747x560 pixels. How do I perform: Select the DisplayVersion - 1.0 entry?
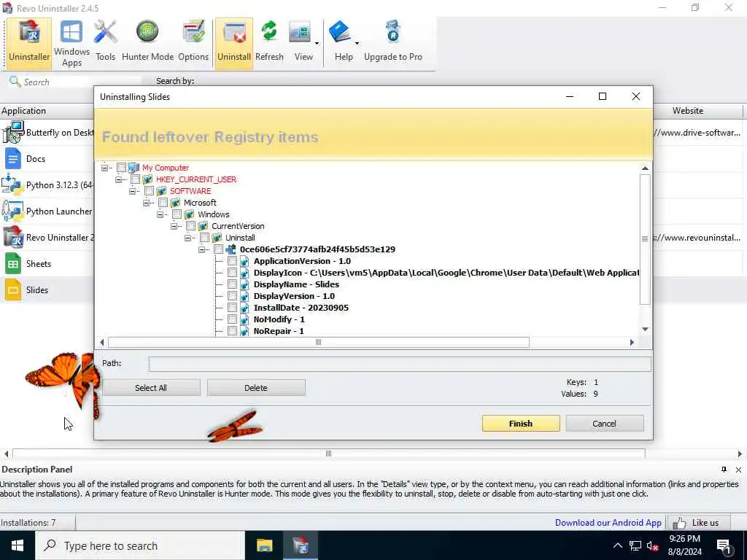click(294, 296)
